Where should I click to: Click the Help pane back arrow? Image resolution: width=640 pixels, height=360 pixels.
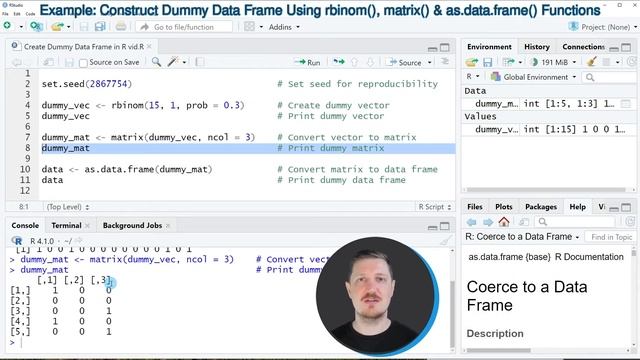471,222
